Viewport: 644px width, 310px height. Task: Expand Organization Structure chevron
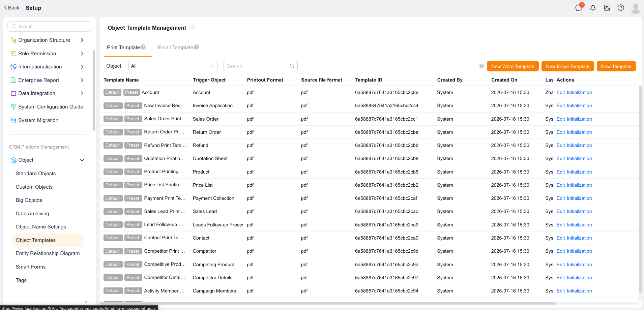(82, 40)
